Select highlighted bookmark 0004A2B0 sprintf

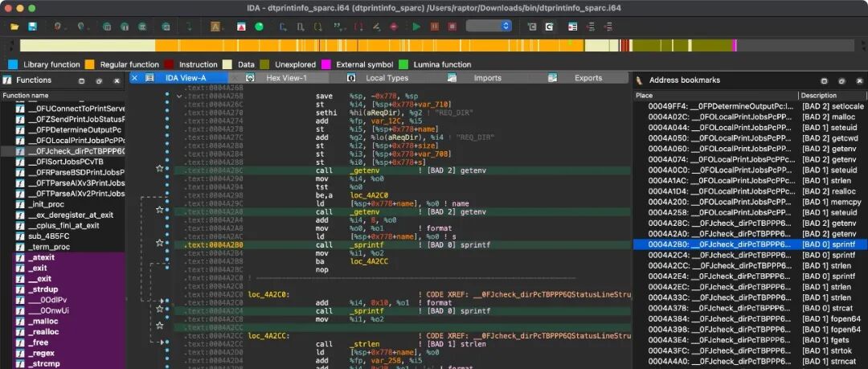[x=750, y=244]
